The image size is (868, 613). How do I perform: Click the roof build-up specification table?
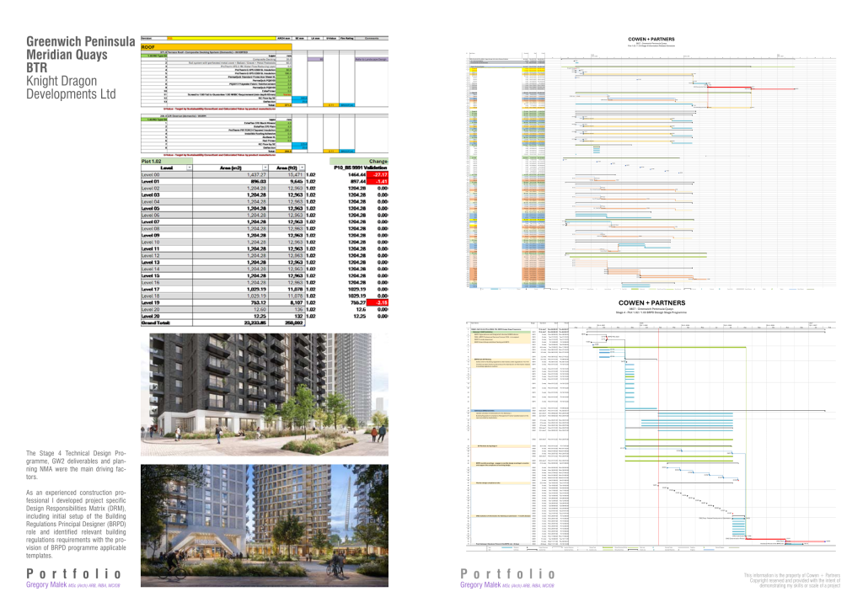[x=265, y=95]
